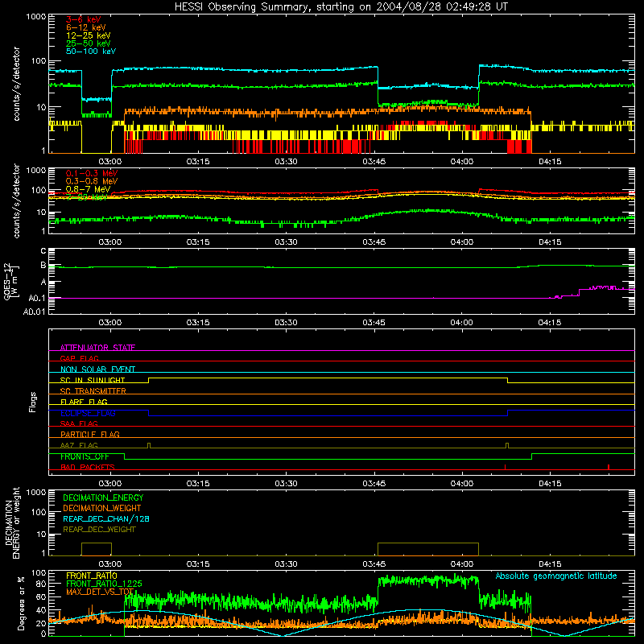The image size is (644, 644).
Task: Click the 03:45 tick under Flags panel
Action: click(374, 484)
